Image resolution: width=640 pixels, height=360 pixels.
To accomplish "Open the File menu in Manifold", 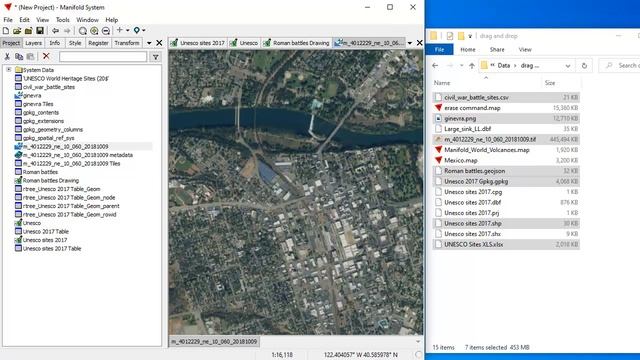I will [8, 20].
